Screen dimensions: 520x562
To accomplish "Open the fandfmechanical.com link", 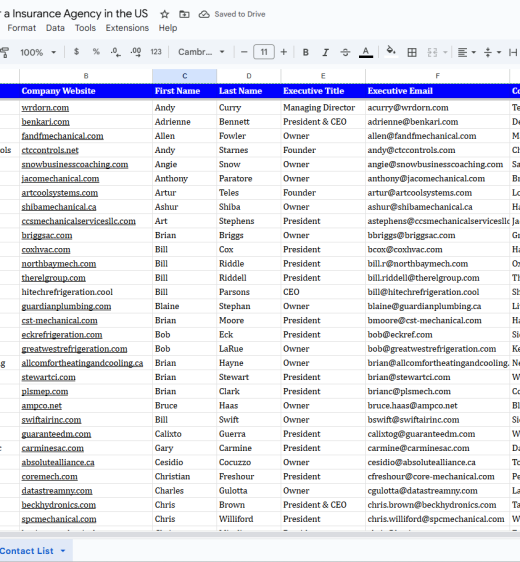I will coord(62,136).
